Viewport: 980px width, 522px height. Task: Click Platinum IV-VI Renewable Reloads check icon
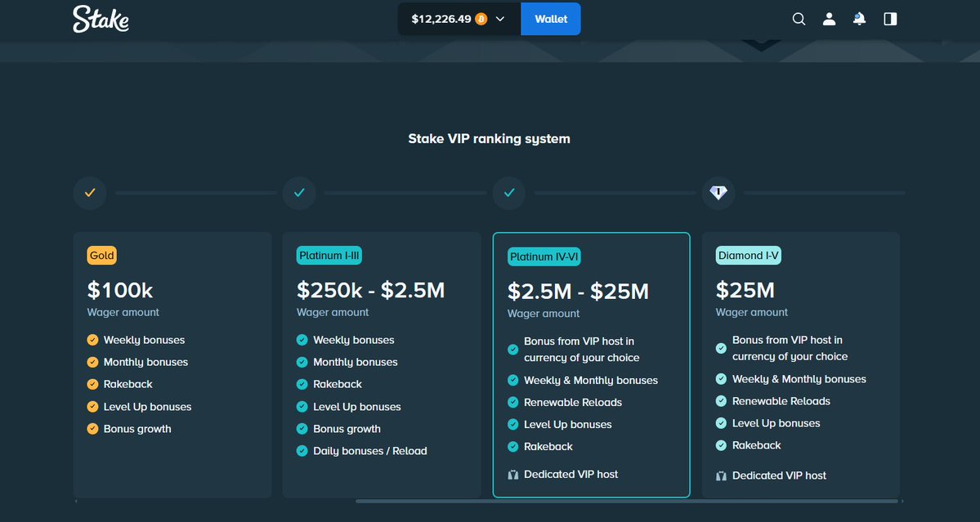tap(513, 402)
